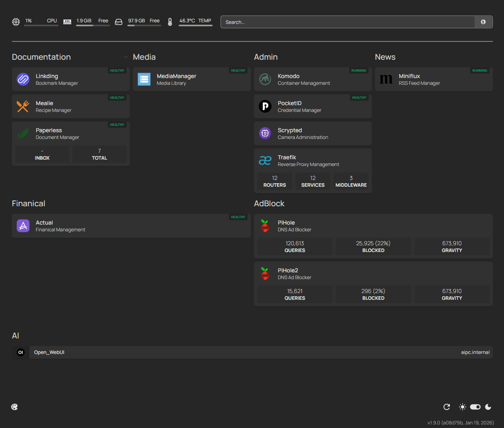Click the Traefik reverse proxy icon
This screenshot has width=504, height=428.
pyautogui.click(x=265, y=160)
